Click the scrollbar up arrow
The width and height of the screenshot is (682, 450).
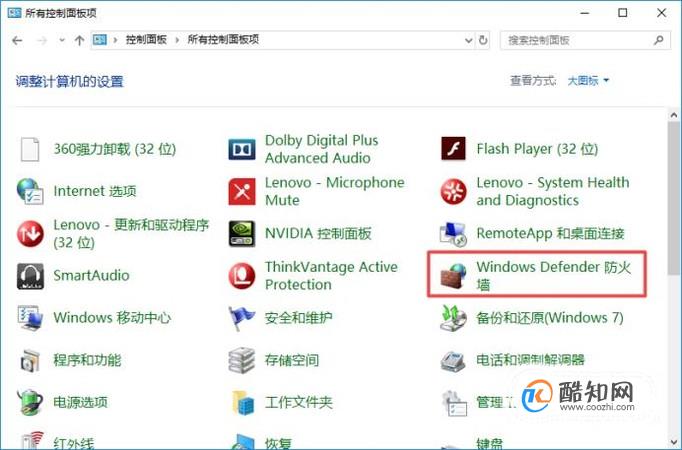pyautogui.click(x=674, y=115)
